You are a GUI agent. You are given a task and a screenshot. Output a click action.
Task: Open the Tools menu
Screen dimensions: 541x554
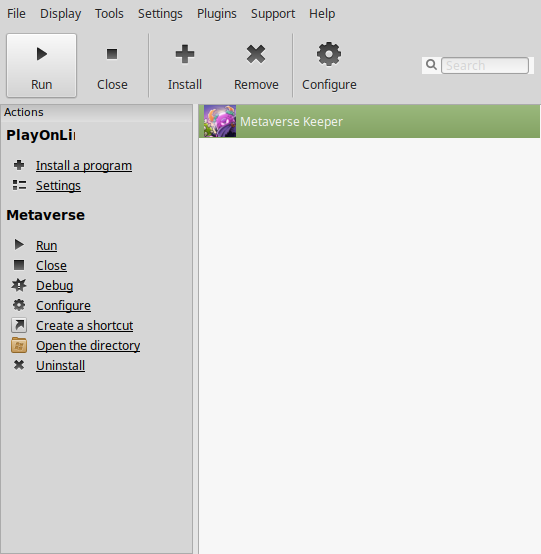109,13
